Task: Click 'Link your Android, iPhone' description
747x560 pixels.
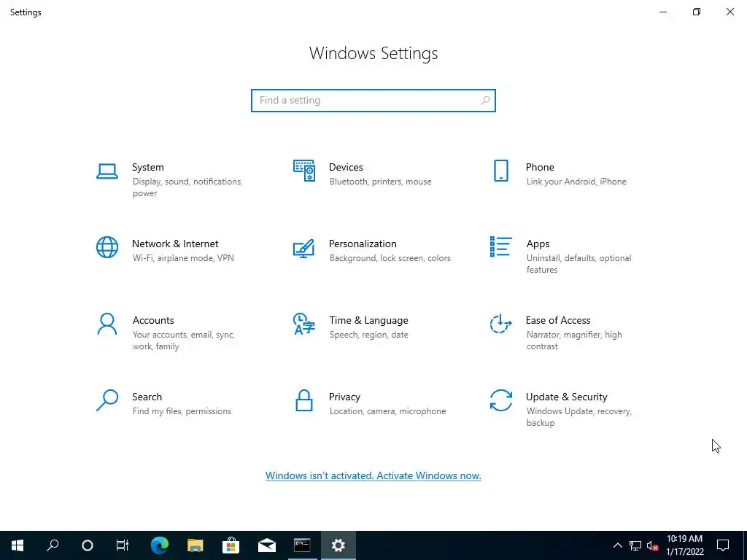Action: [576, 182]
